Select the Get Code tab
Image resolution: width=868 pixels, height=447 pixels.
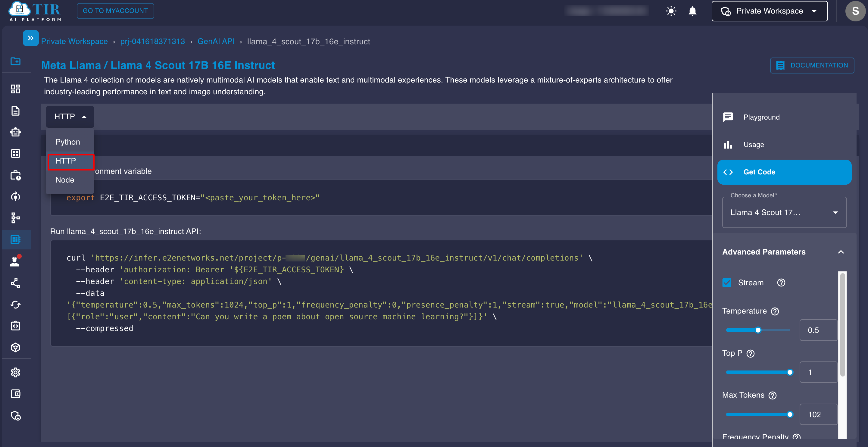pos(784,172)
